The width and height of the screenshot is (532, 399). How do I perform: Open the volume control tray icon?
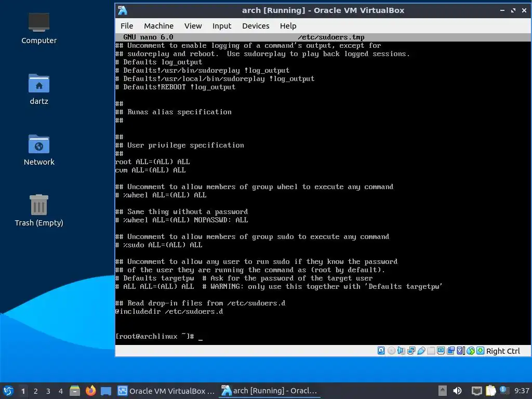click(457, 391)
